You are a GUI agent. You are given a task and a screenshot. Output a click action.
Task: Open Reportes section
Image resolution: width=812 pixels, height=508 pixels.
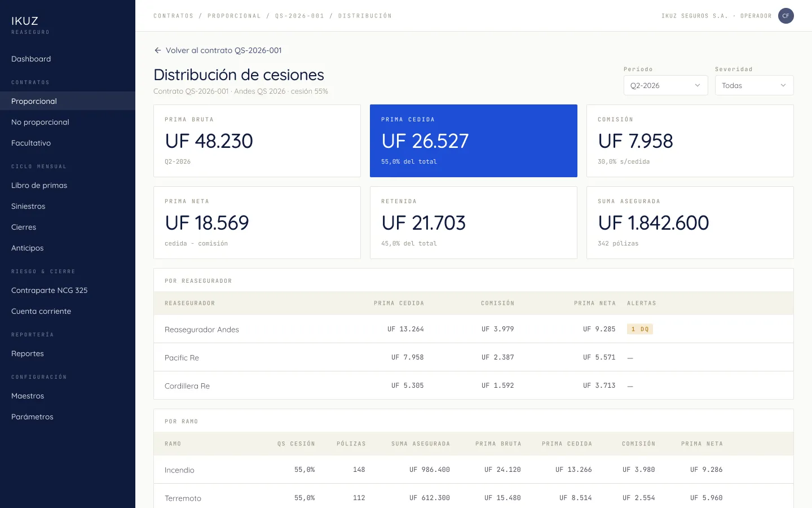coord(28,353)
